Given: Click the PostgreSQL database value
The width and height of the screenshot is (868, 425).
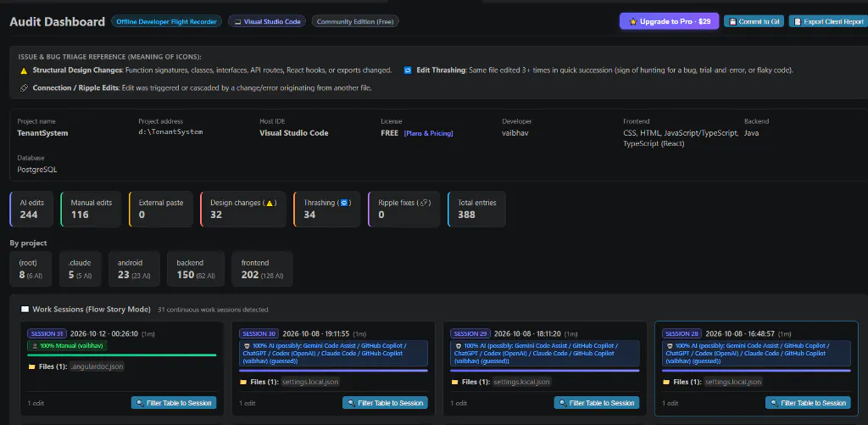Looking at the screenshot, I should click(37, 170).
